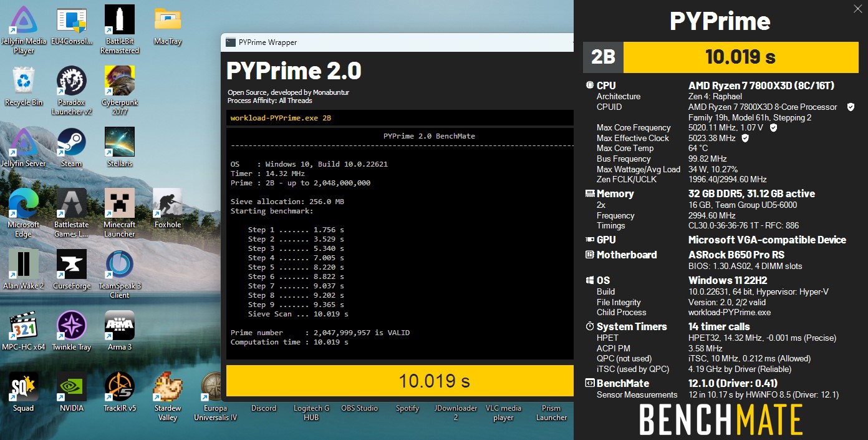
Task: Launch Stellaris desktop shortcut
Action: (x=119, y=147)
